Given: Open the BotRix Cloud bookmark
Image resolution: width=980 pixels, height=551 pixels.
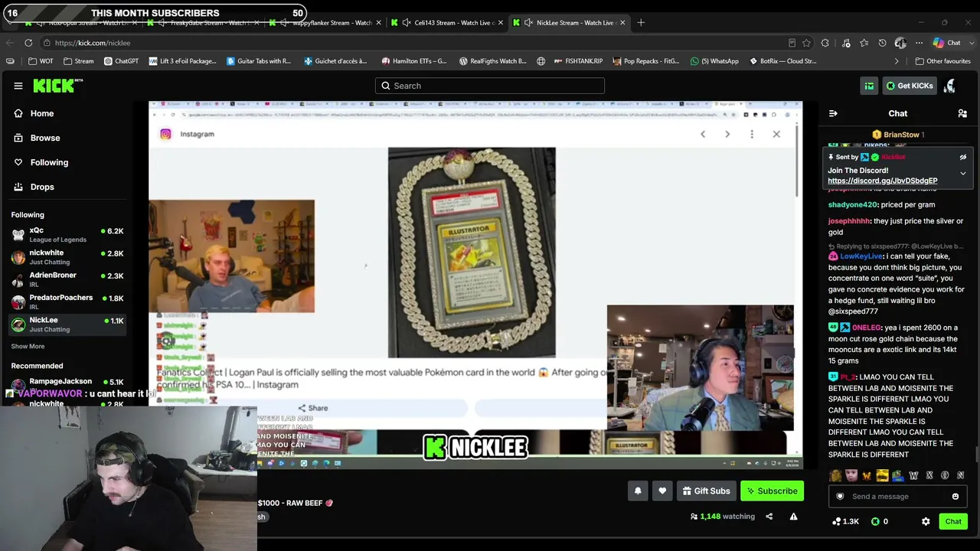Looking at the screenshot, I should pos(782,61).
